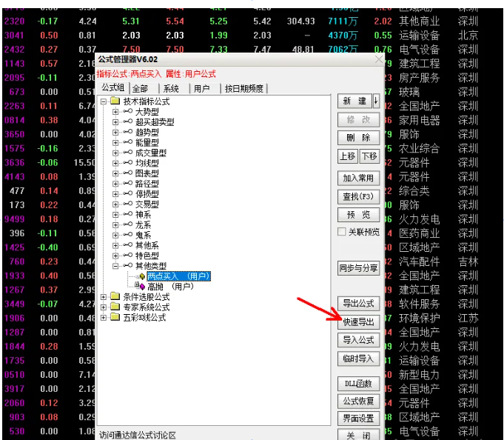504x440 pixels.
Task: Click the 查找(F3) button
Action: pos(358,196)
